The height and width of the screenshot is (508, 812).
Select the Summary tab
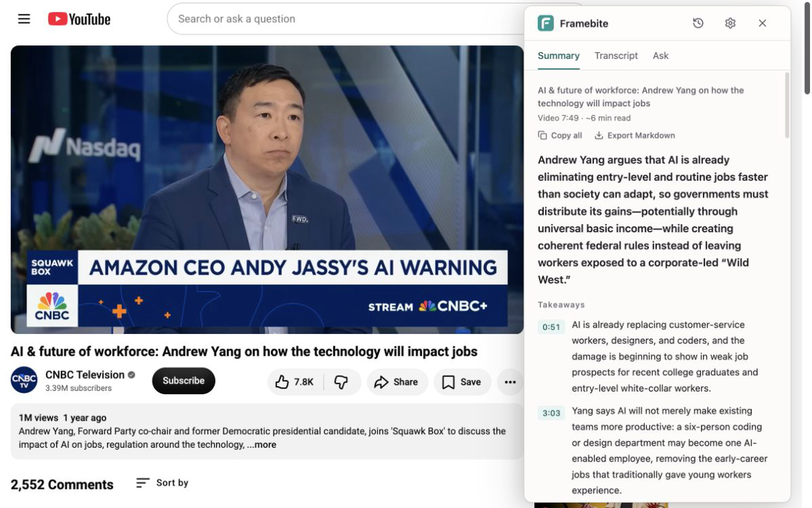pos(558,56)
